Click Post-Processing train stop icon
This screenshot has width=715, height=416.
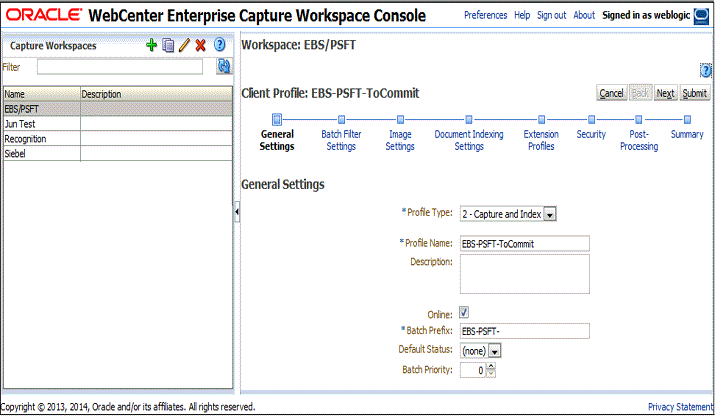(638, 120)
